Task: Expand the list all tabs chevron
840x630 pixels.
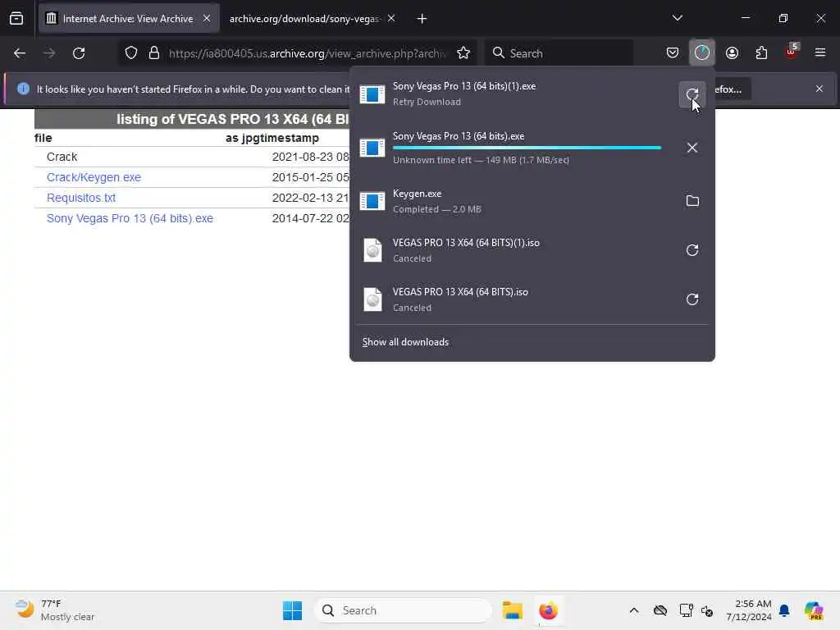Action: pyautogui.click(x=677, y=18)
